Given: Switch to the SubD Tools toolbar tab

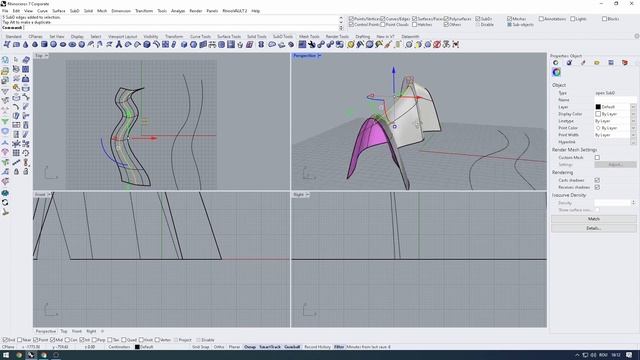Looking at the screenshot, I should 282,36.
